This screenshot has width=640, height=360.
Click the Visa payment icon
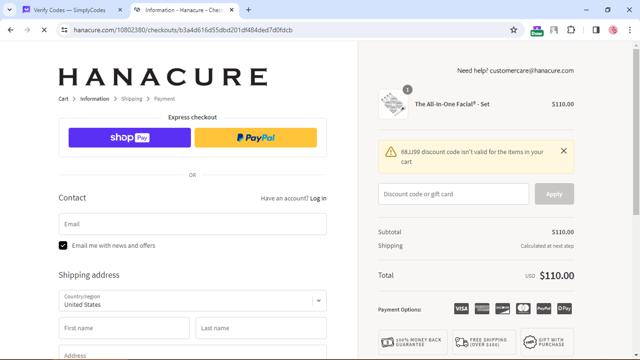[461, 309]
